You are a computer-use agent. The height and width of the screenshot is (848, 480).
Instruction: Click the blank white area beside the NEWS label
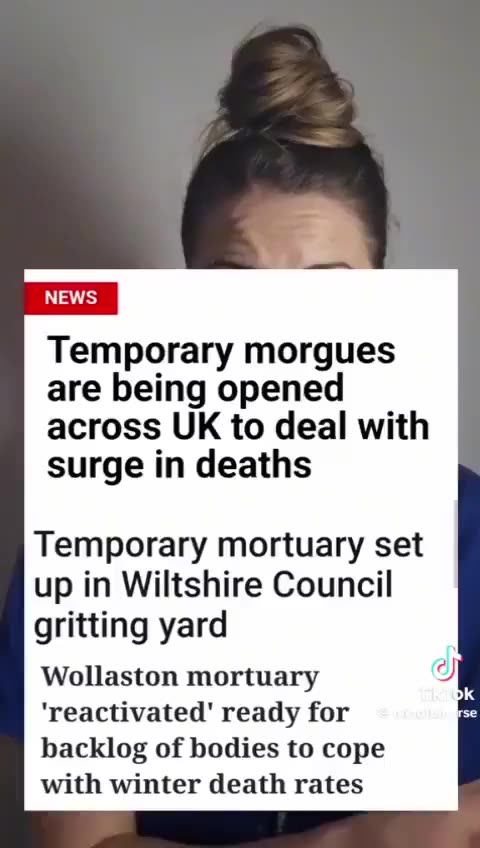(286, 297)
